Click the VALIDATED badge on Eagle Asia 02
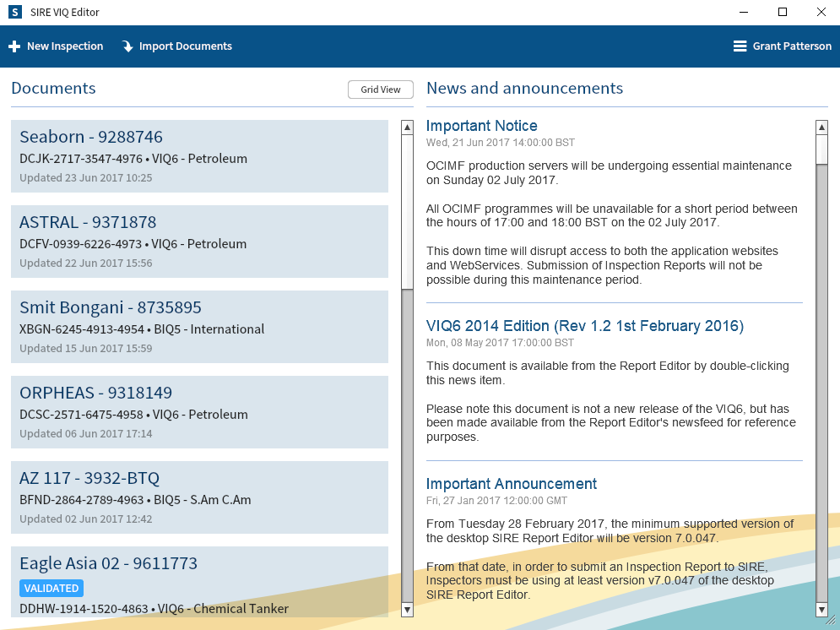Image resolution: width=840 pixels, height=630 pixels. 51,589
